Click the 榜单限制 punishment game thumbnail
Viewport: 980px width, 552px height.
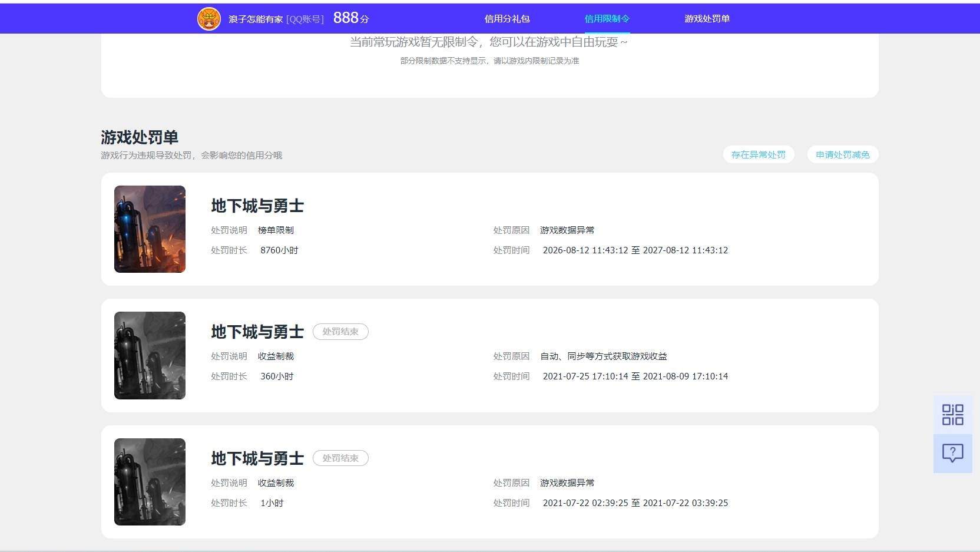[150, 229]
